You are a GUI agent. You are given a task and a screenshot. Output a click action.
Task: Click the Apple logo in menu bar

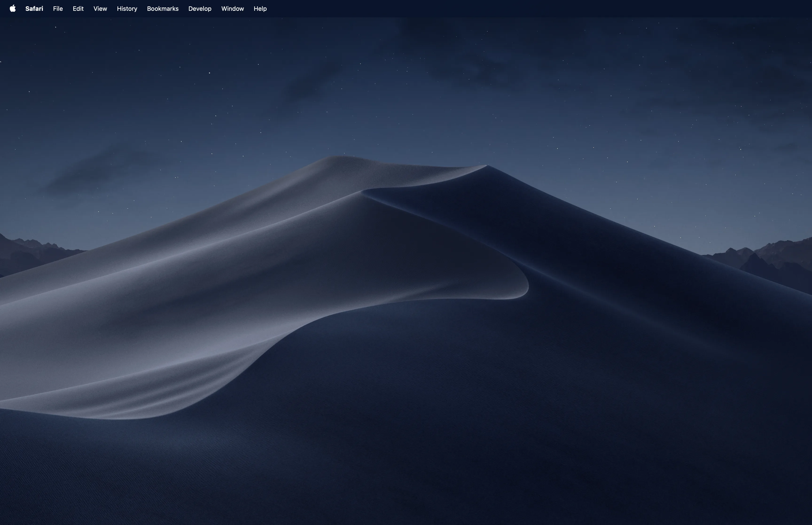click(x=13, y=8)
